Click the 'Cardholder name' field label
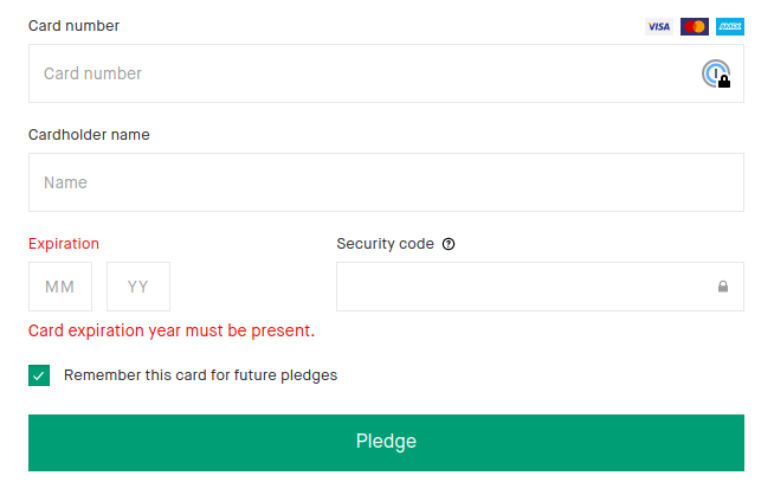774x482 pixels. pyautogui.click(x=89, y=135)
